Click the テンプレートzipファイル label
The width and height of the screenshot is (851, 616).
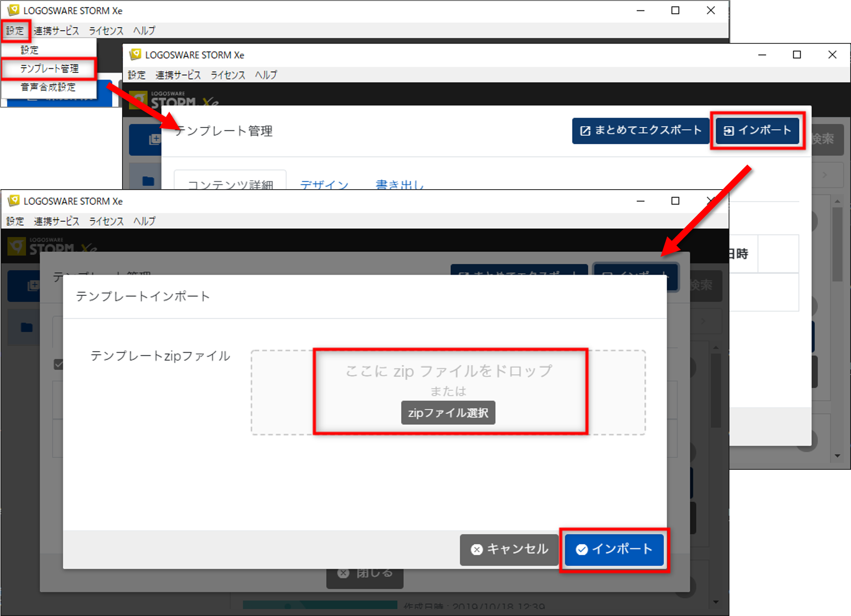pos(160,356)
